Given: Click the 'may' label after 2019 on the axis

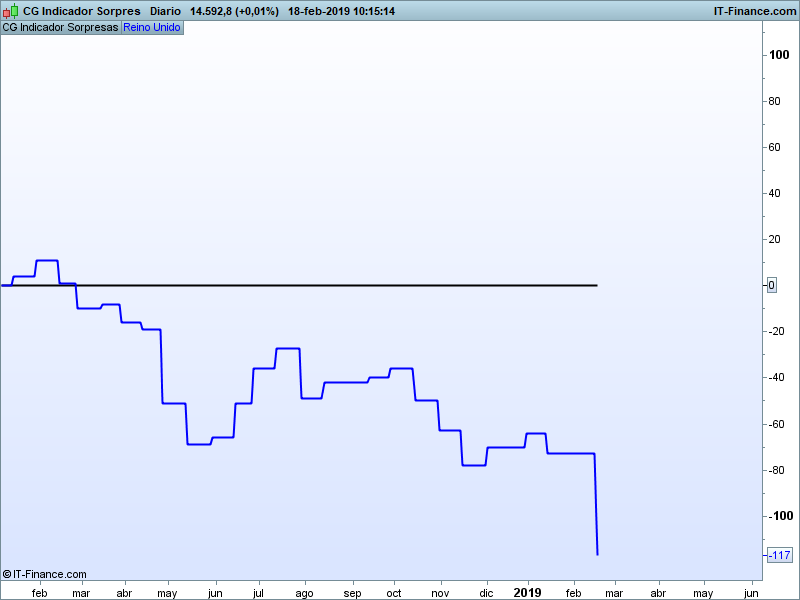Looking at the screenshot, I should click(x=703, y=593).
